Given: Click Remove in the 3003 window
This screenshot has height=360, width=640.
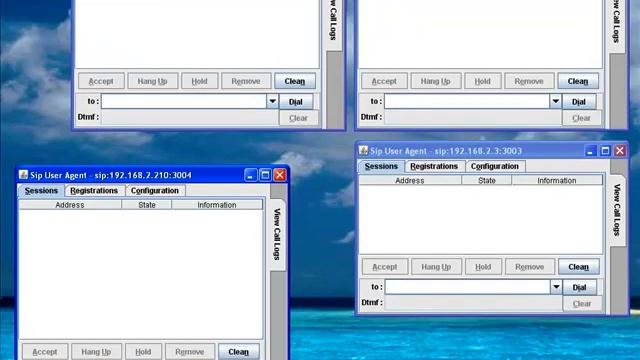Looking at the screenshot, I should click(530, 267).
